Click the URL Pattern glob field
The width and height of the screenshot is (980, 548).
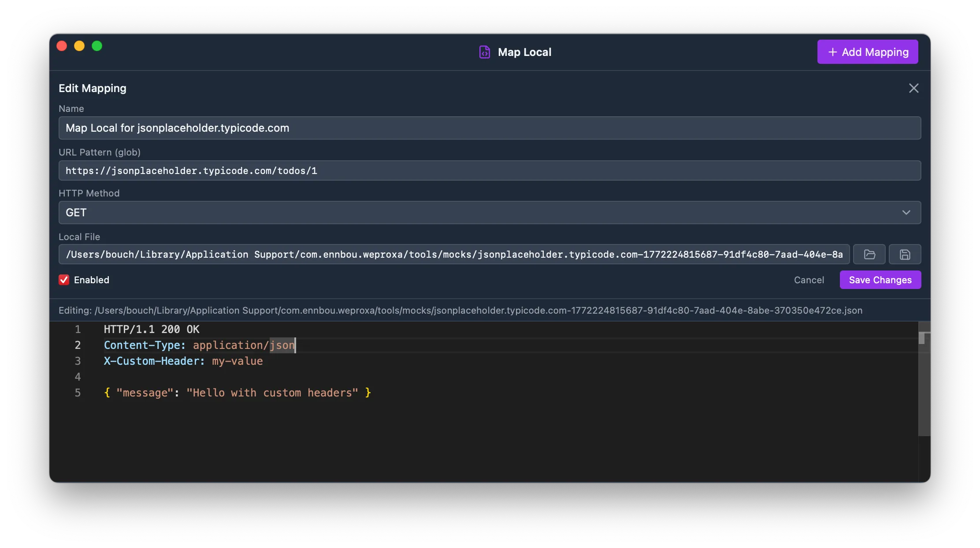pos(490,170)
